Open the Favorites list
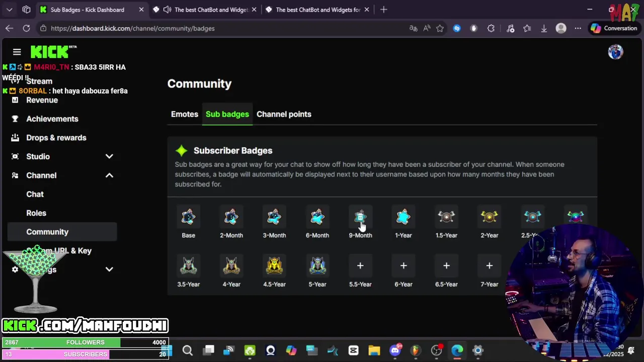644x362 pixels. tap(527, 28)
